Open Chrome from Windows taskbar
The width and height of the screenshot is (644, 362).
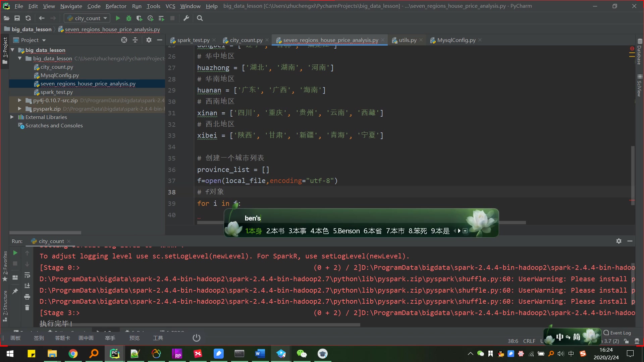(73, 354)
